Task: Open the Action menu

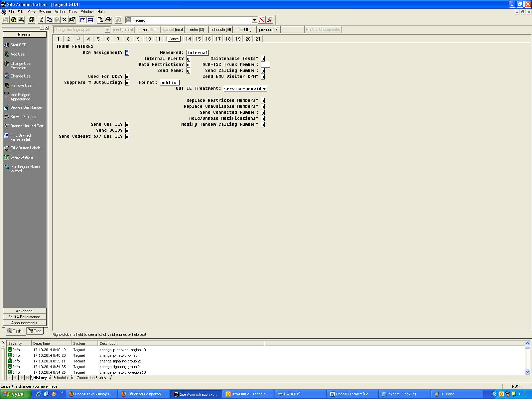Action: (60, 12)
